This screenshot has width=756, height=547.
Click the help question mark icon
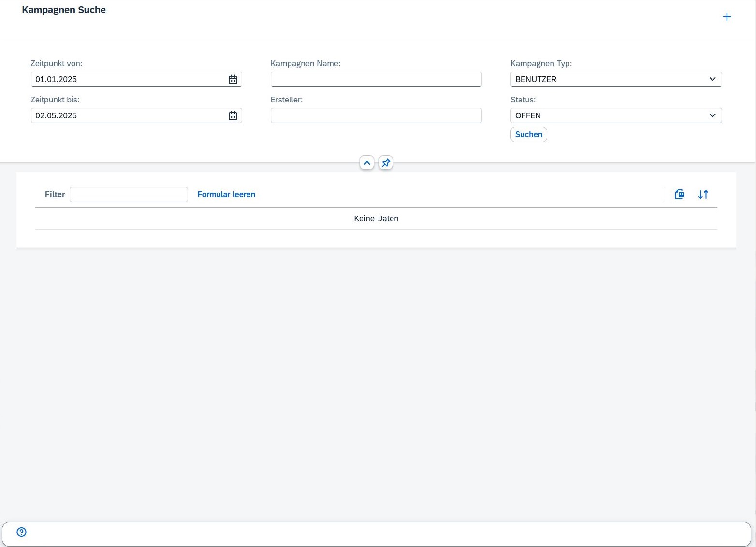click(x=22, y=532)
